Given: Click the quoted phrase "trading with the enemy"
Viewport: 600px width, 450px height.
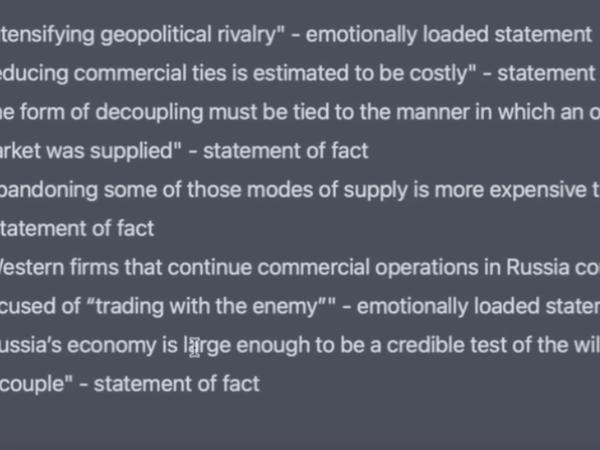Looking at the screenshot, I should (x=208, y=307).
